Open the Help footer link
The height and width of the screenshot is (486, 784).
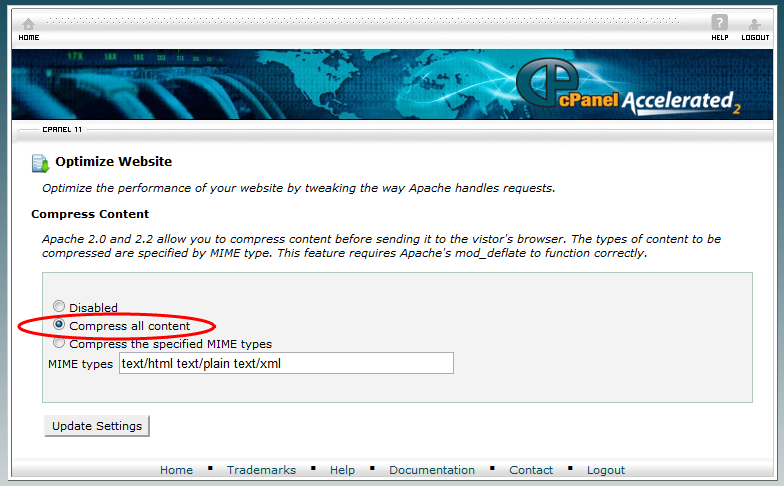coord(342,470)
